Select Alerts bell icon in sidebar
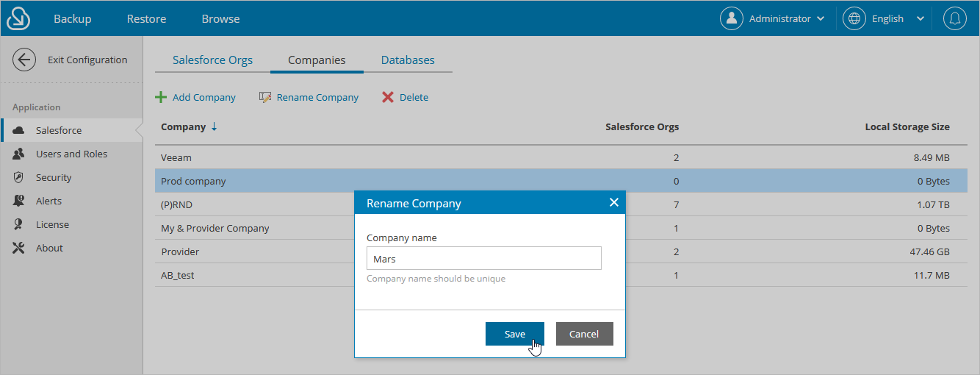Screen dimensions: 980x375 tap(19, 201)
